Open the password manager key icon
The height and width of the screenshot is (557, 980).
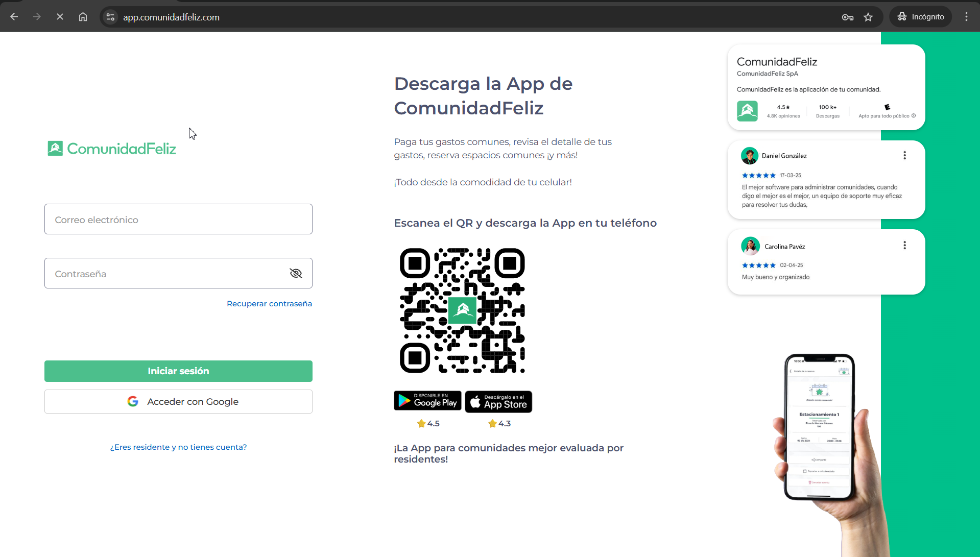click(x=848, y=17)
